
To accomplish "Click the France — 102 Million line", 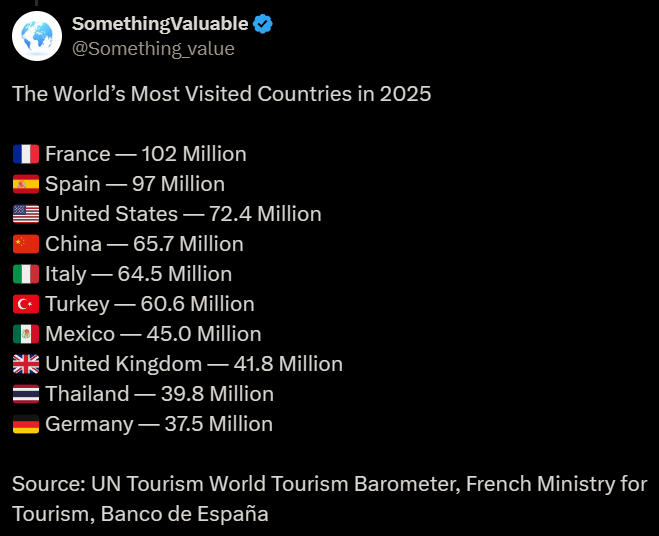I will [145, 154].
